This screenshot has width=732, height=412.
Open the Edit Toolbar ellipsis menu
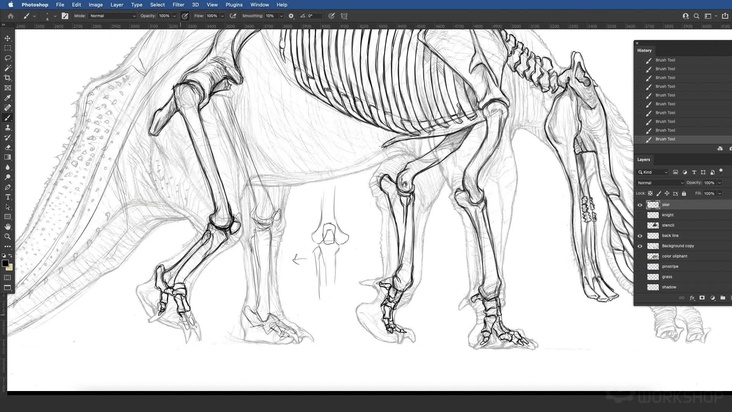click(x=7, y=246)
